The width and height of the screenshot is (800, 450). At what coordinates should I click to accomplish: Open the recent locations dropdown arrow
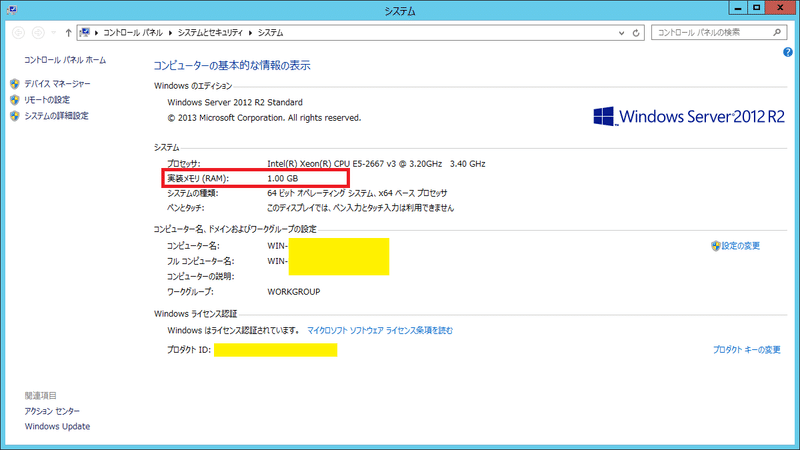coord(54,33)
